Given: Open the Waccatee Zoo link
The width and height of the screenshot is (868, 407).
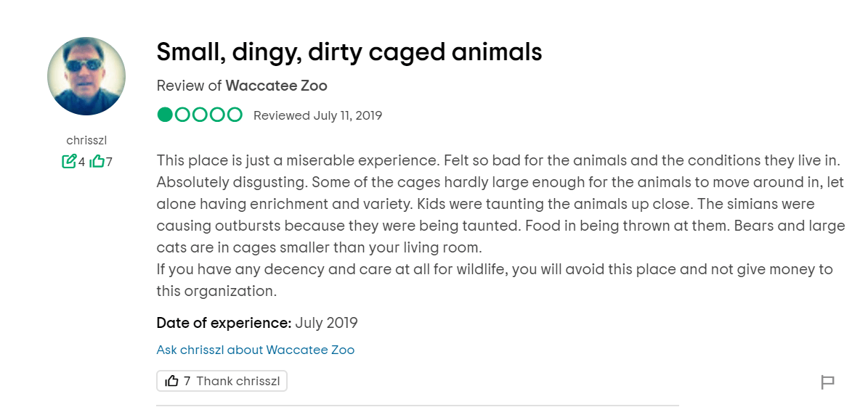Looking at the screenshot, I should click(x=276, y=86).
